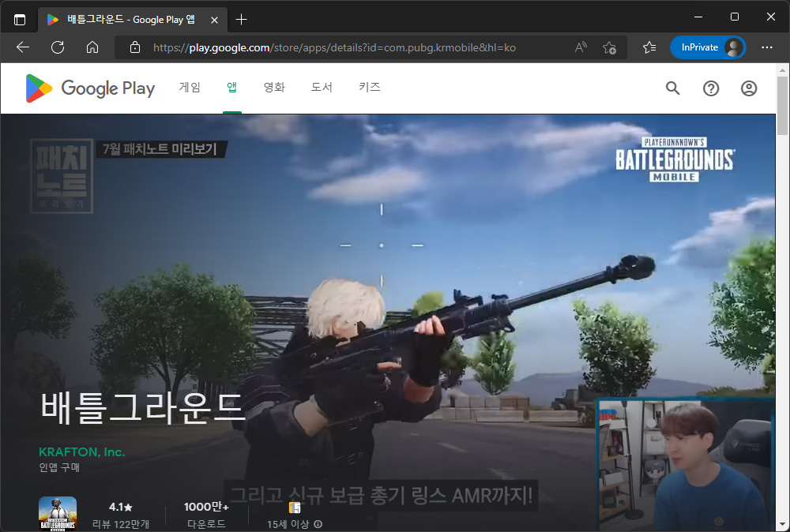This screenshot has width=790, height=532.
Task: Go back to the previous page
Action: pyautogui.click(x=23, y=47)
